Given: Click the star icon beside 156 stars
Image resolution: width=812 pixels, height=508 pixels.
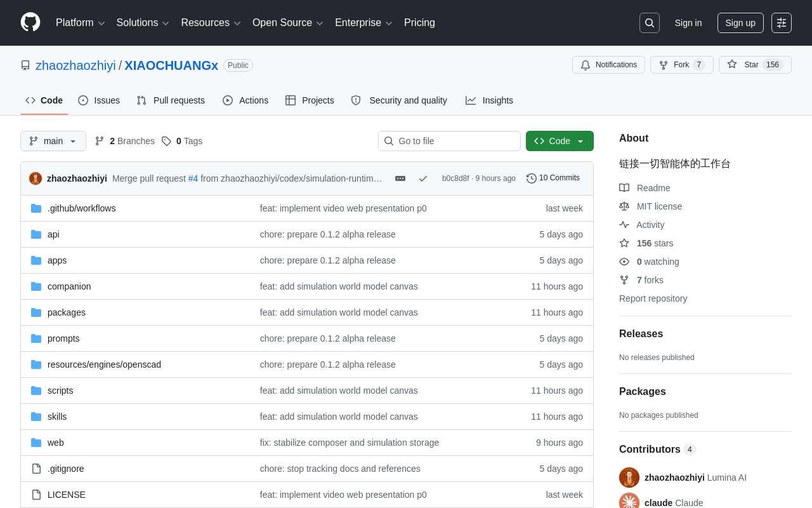Looking at the screenshot, I should point(624,243).
